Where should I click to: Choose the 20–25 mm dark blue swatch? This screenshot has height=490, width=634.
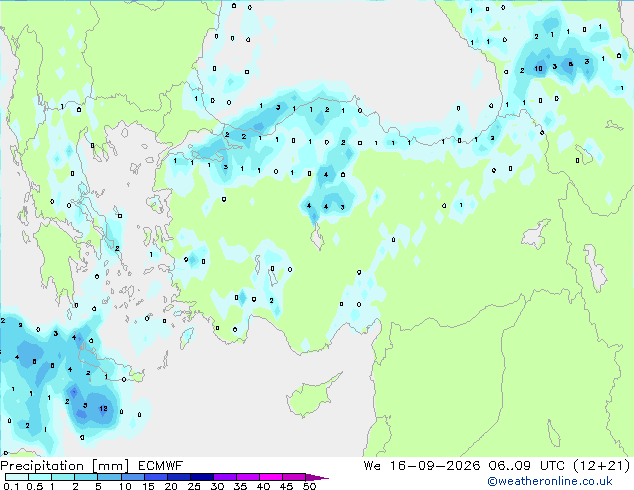[178, 477]
